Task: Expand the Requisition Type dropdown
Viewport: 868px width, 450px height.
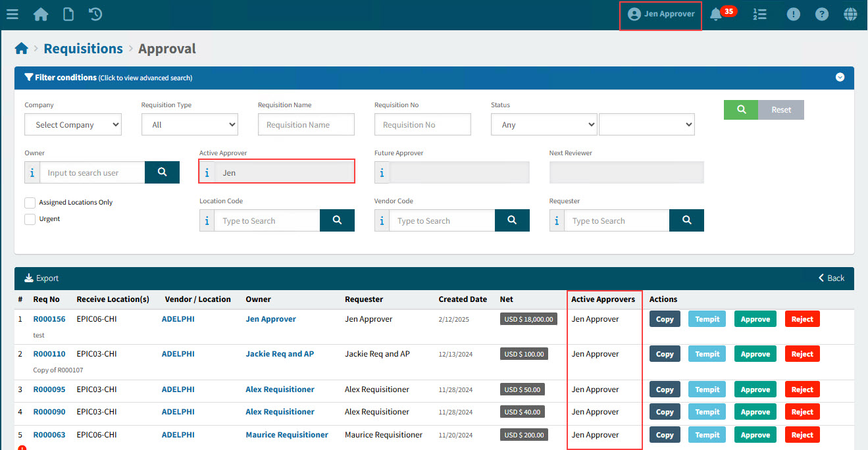Action: (x=190, y=125)
